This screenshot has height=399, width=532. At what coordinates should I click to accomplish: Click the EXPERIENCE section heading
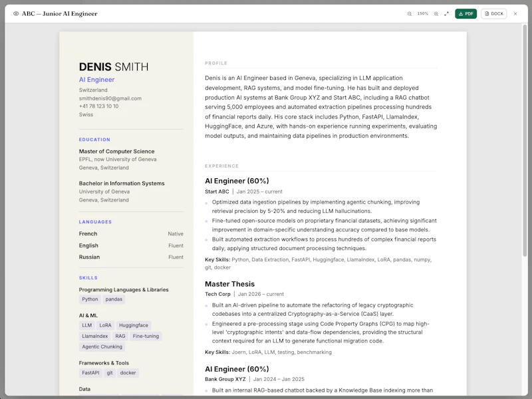pyautogui.click(x=222, y=166)
